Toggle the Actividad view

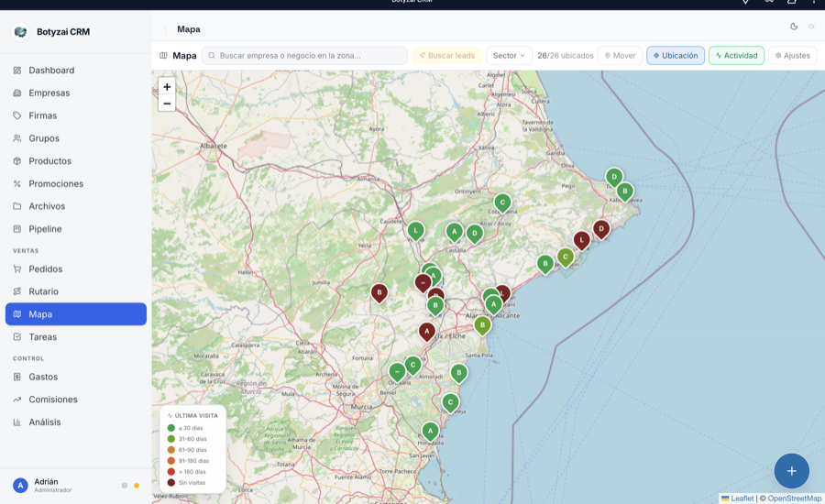[736, 55]
